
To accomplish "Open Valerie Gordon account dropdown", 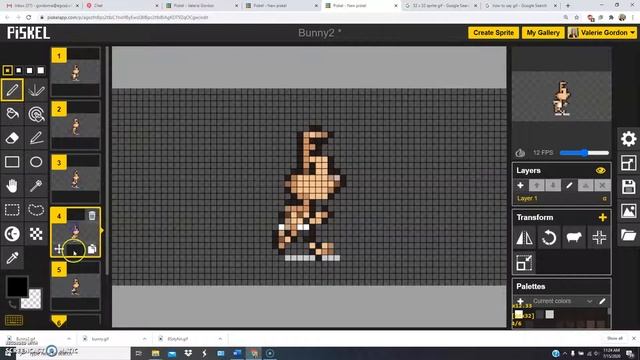I will click(602, 33).
